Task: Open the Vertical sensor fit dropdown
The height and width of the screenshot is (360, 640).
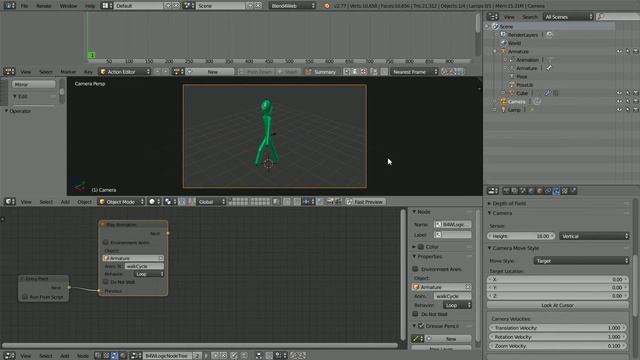Action: 594,236
